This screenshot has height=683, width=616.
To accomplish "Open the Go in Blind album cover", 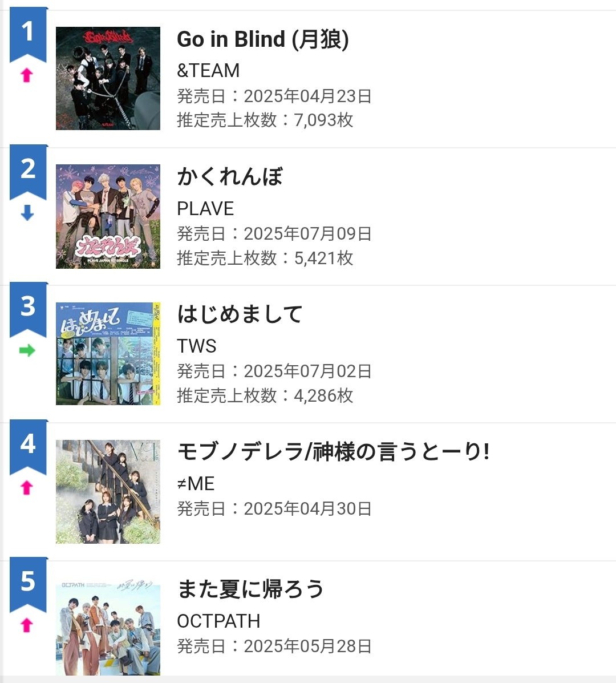I will (108, 78).
